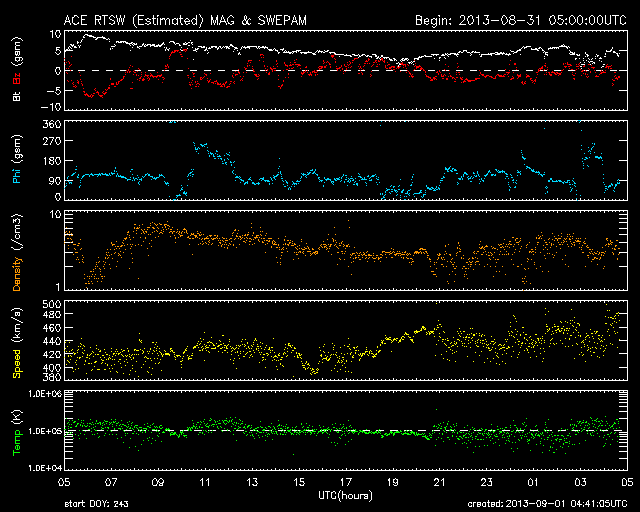Click the 'created: 2013-09-01 04:41:05UTC' timestamp
Viewport: 640px width, 512px height.
pos(547,504)
